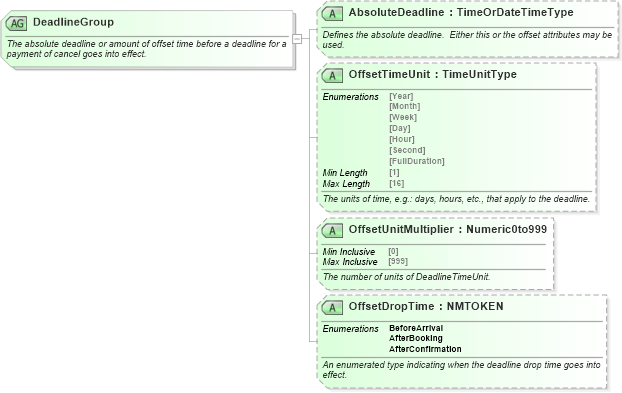The height and width of the screenshot is (393, 622).
Task: Click the Max Inclusive label
Action: point(350,262)
